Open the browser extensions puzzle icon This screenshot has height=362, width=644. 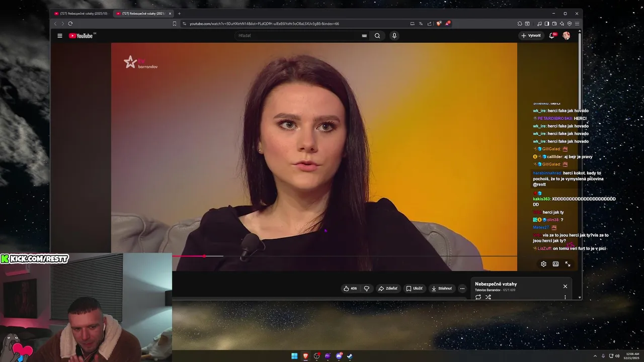pyautogui.click(x=520, y=24)
